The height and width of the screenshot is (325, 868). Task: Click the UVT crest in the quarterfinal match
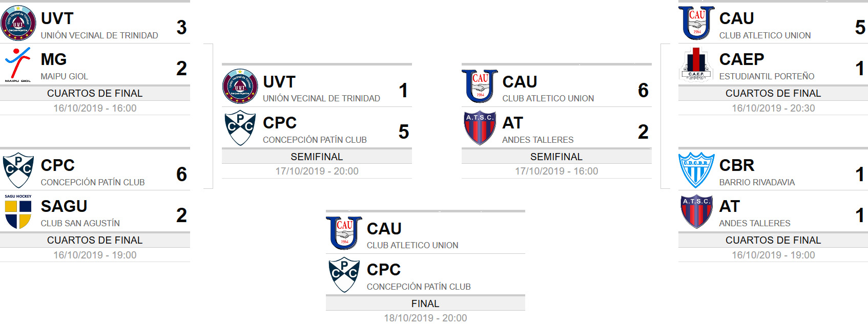point(18,23)
